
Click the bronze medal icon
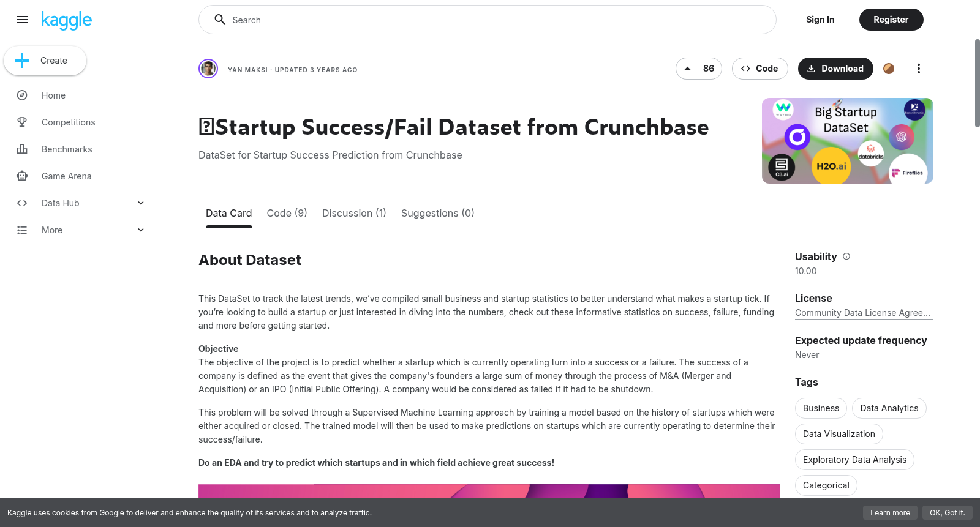[x=889, y=69]
